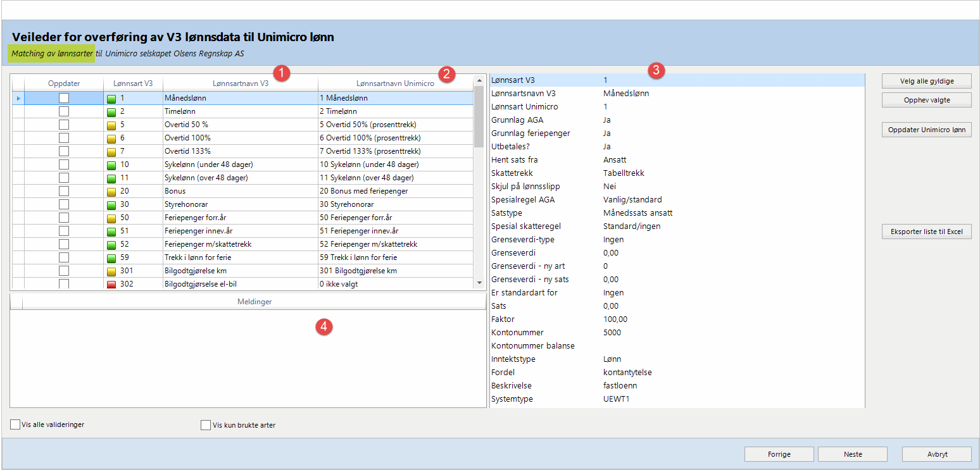
Task: Click green status icon for Månedslønn row
Action: coord(111,99)
